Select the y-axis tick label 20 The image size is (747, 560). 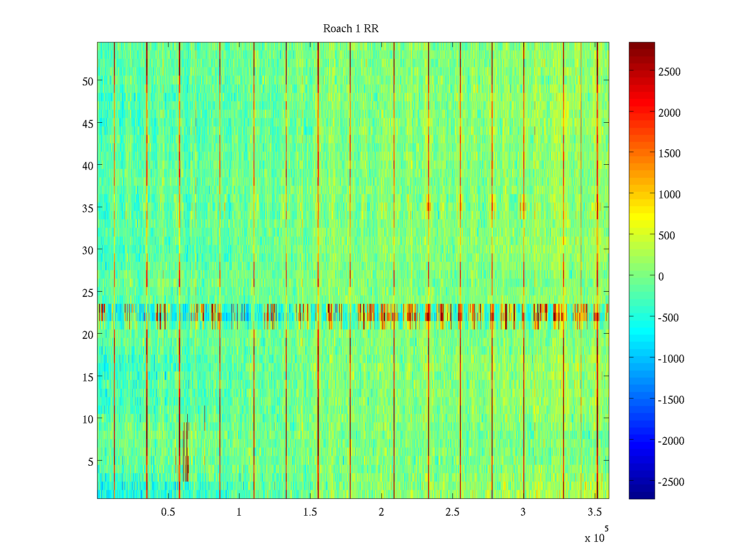coord(87,335)
